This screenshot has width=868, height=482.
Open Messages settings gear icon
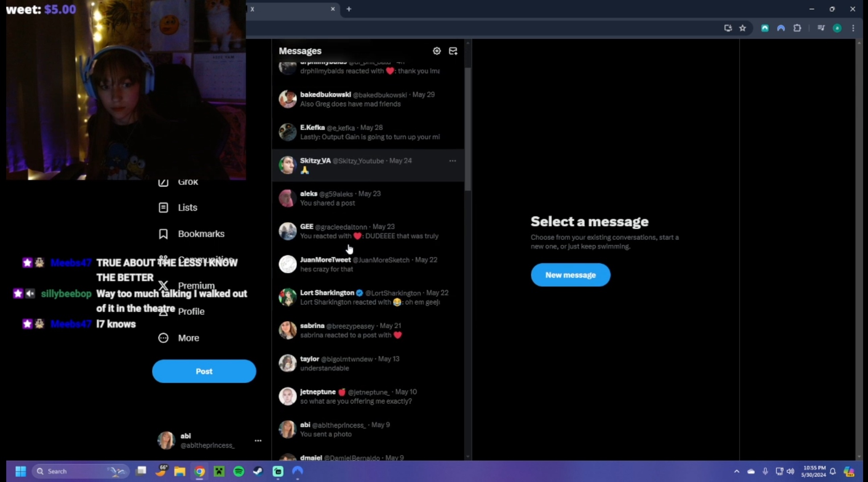[x=436, y=51]
